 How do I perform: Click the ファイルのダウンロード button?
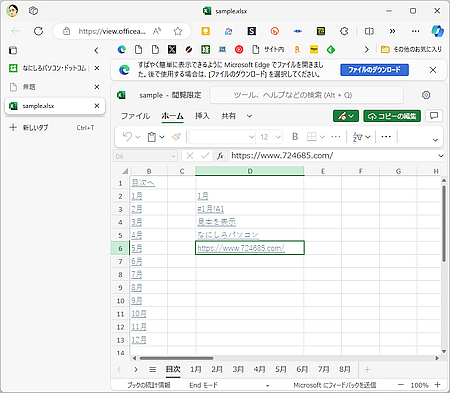click(374, 70)
